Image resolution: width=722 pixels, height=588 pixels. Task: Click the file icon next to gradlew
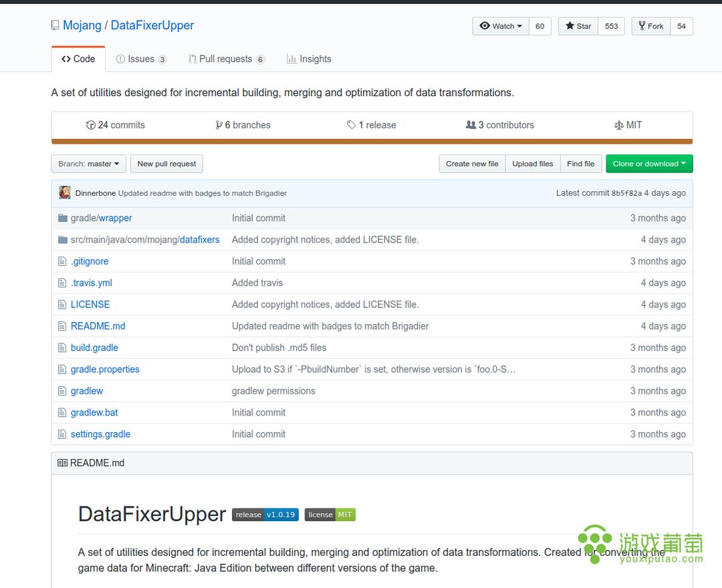pos(62,391)
